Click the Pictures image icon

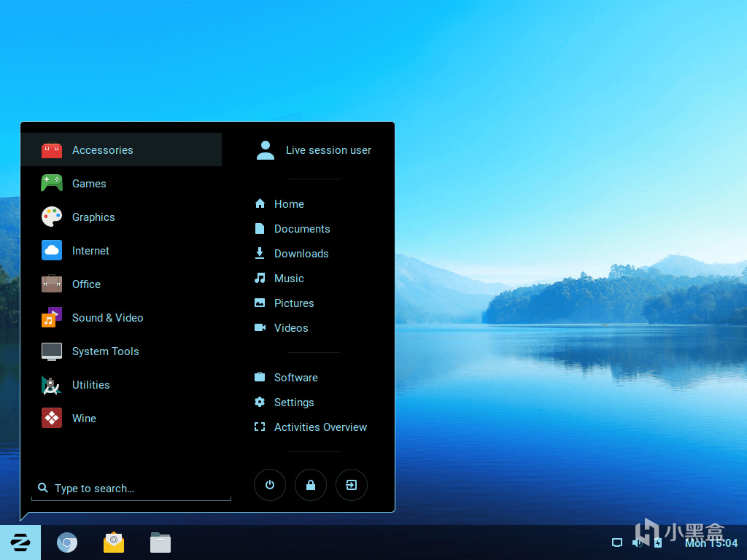[x=260, y=303]
